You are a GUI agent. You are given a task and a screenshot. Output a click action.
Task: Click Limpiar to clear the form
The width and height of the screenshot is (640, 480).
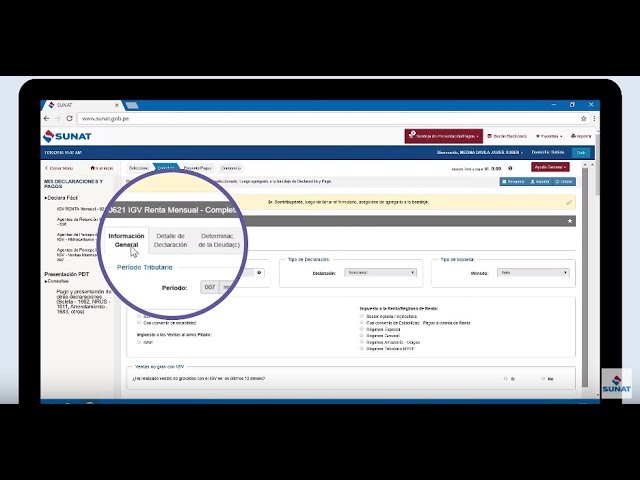[x=563, y=182]
